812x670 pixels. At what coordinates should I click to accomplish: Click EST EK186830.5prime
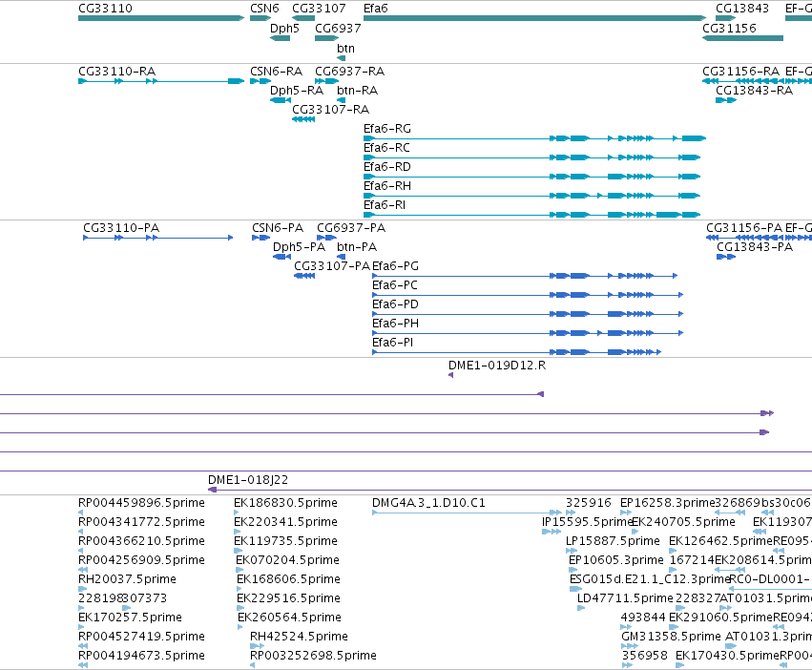coord(236,513)
